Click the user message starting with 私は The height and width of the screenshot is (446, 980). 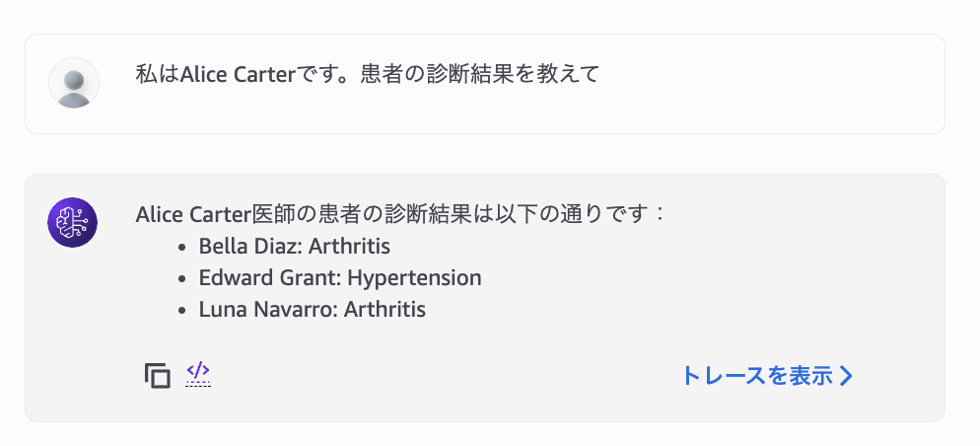pyautogui.click(x=367, y=75)
